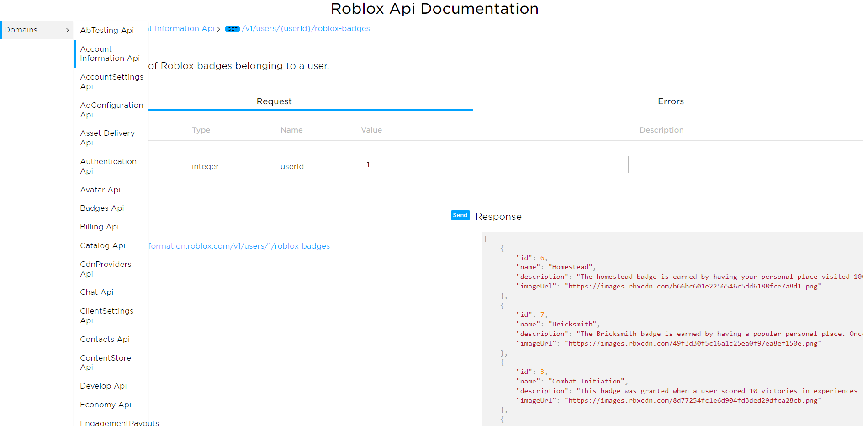Choose AdConfiguration Api in the list

[111, 110]
